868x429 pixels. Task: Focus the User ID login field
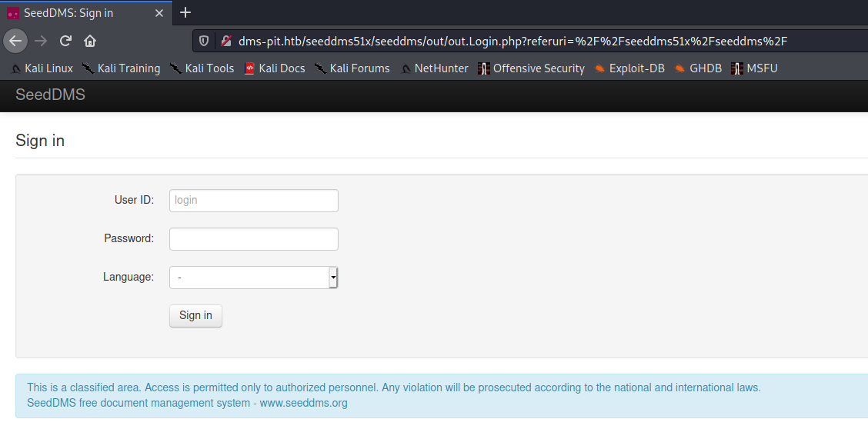(253, 201)
